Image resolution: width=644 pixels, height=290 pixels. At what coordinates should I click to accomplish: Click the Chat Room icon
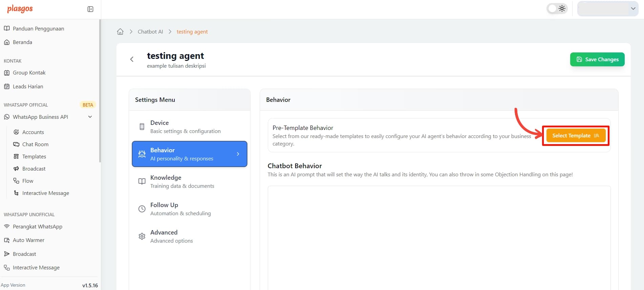pos(16,144)
